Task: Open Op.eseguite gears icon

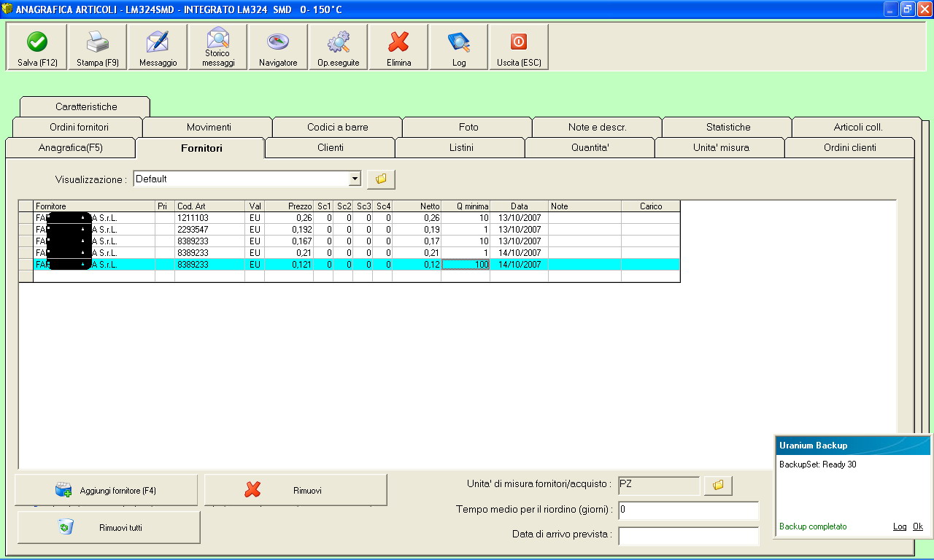Action: [x=339, y=42]
